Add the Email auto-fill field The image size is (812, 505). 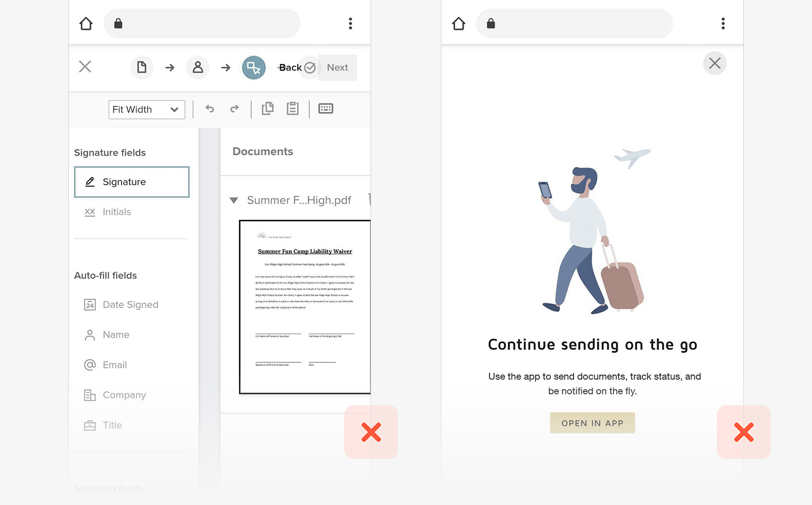(115, 364)
